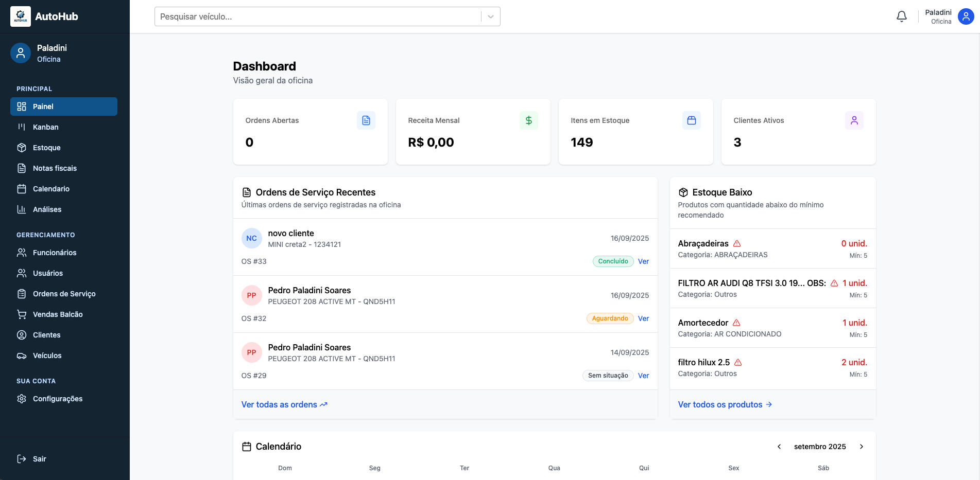Click the Clientes Ativos card icon
The image size is (980, 480).
(854, 120)
